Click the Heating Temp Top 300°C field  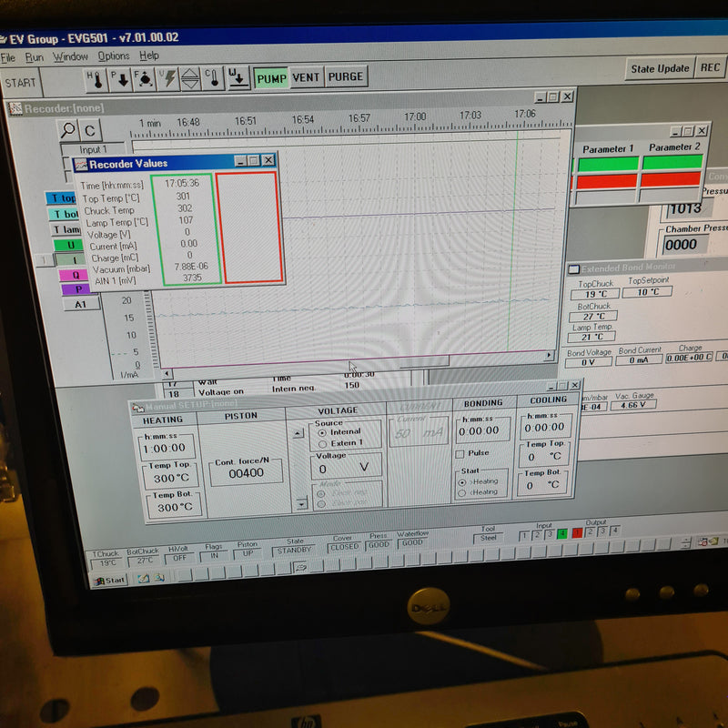171,478
